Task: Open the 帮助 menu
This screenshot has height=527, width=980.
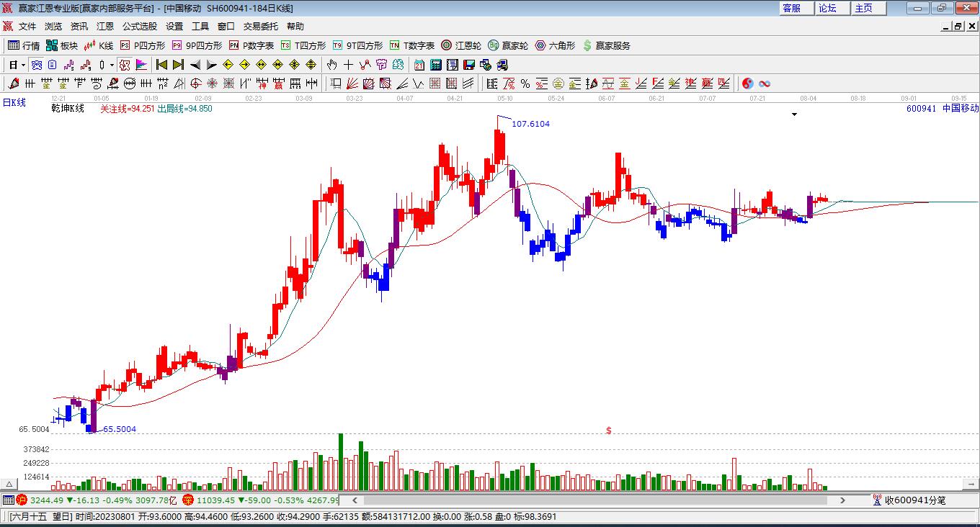Action: [295, 27]
